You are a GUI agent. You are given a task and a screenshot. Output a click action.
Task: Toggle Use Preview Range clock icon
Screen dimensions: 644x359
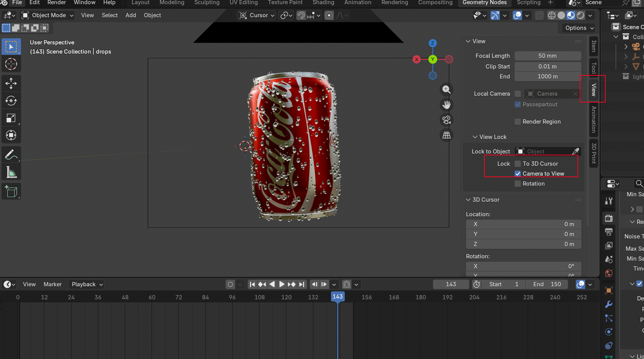(x=476, y=284)
